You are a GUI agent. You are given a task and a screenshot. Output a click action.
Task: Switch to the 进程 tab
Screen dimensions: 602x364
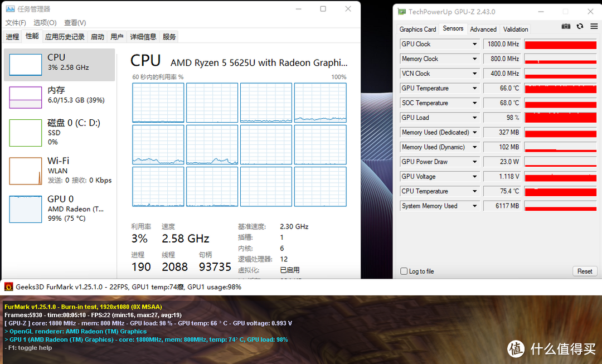point(12,37)
